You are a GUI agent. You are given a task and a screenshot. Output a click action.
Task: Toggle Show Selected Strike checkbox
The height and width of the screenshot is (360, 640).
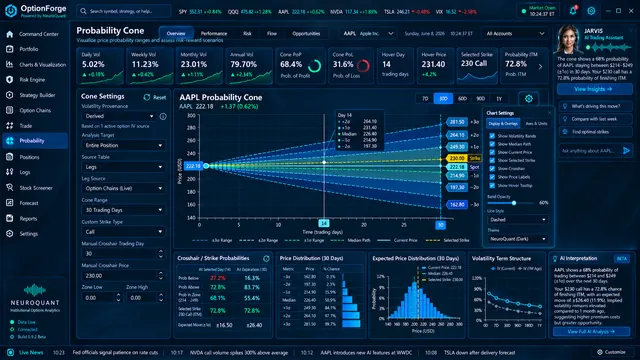click(492, 160)
